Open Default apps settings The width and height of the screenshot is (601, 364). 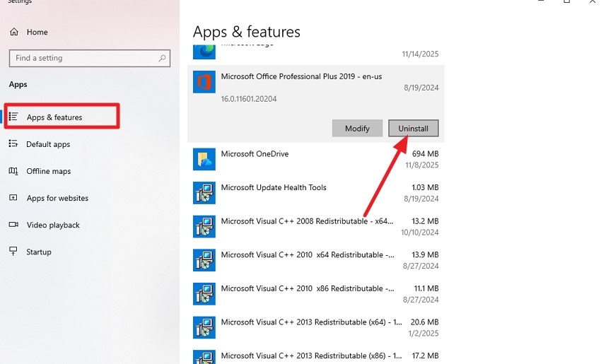pyautogui.click(x=48, y=144)
